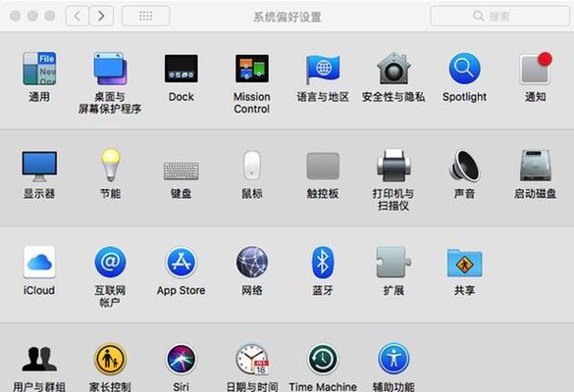This screenshot has width=574, height=392.
Task: Click the show all grid button
Action: tap(145, 16)
